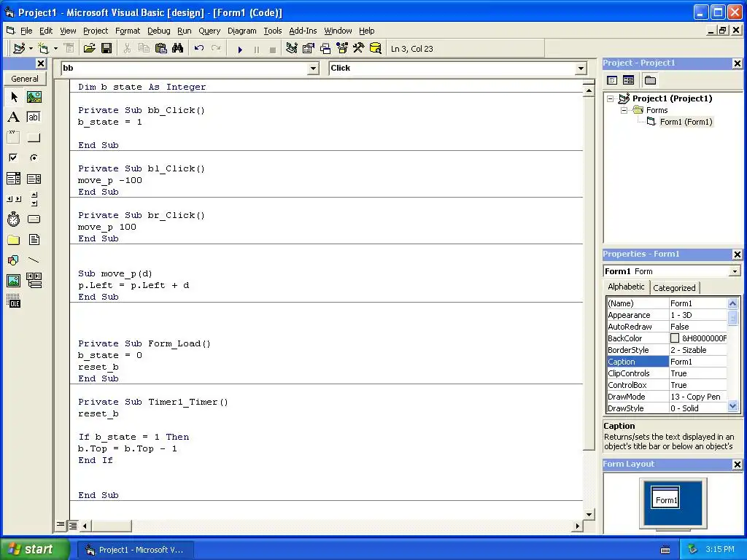747x560 pixels.
Task: Select the OptionButton control tool
Action: click(x=34, y=157)
